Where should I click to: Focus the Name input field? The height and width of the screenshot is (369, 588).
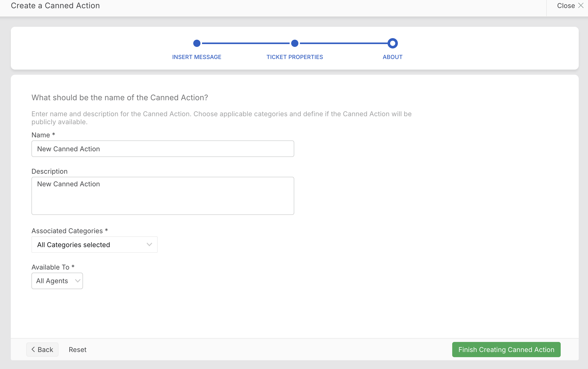(x=163, y=149)
